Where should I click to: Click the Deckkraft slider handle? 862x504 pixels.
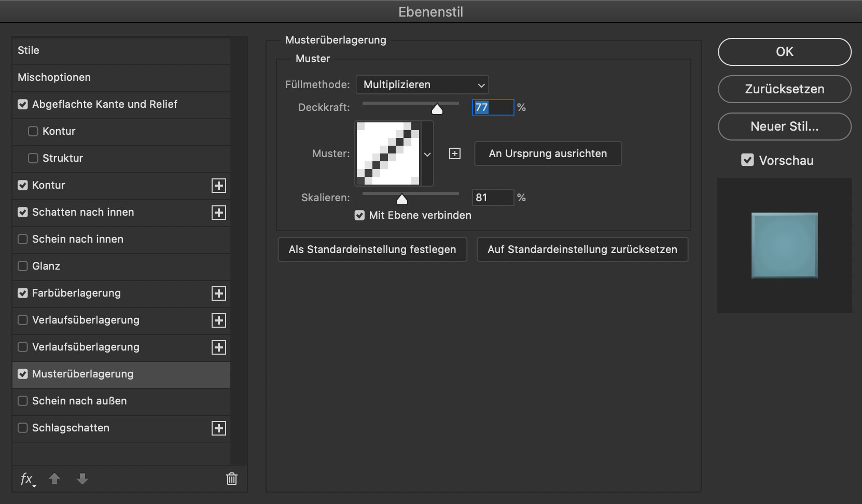coord(437,109)
